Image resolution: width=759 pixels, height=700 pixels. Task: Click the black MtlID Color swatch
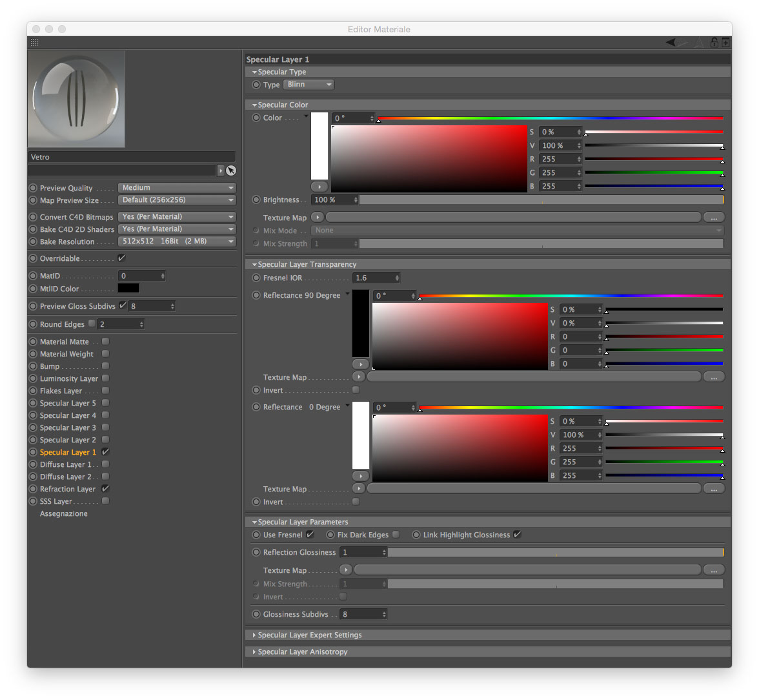click(x=129, y=288)
